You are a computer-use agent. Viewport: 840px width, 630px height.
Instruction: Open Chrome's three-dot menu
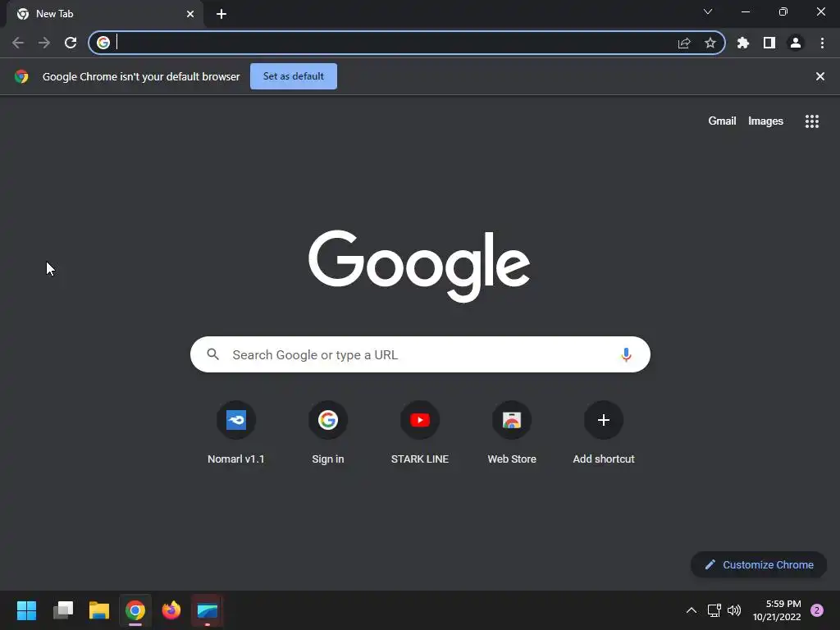click(x=822, y=43)
